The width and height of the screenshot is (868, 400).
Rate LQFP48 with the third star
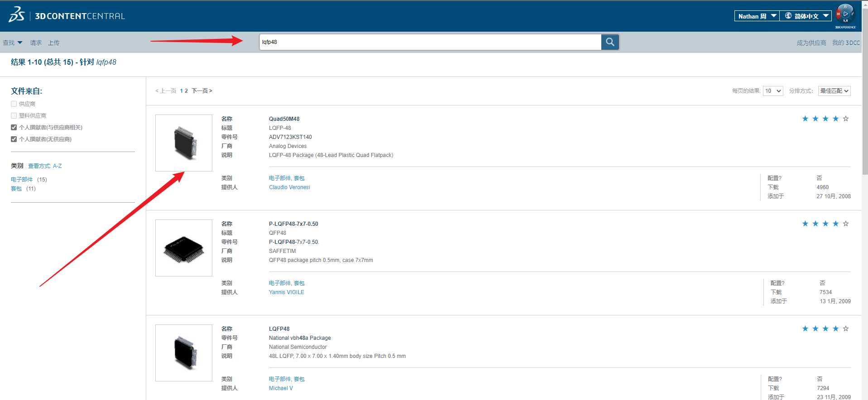(x=825, y=329)
